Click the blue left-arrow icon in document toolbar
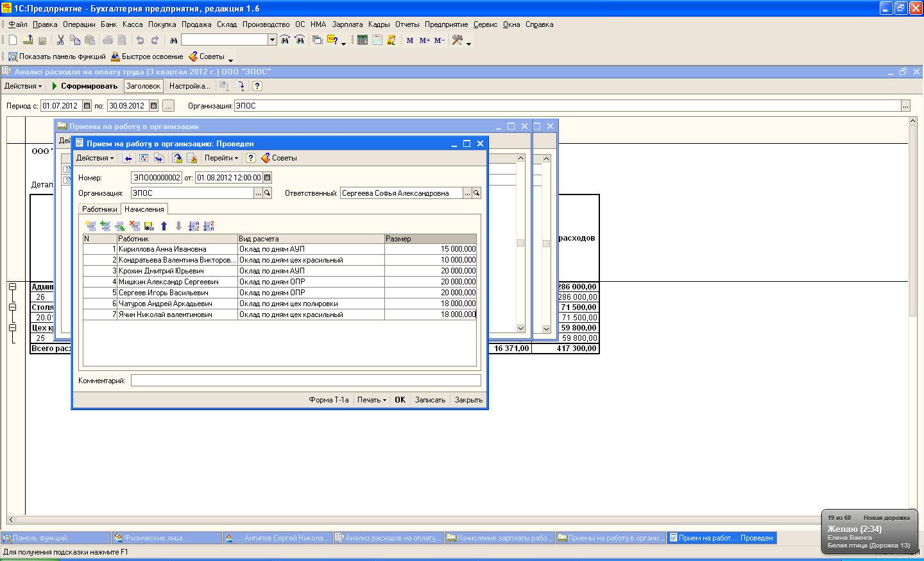Viewport: 924px width, 561px height. (x=128, y=158)
